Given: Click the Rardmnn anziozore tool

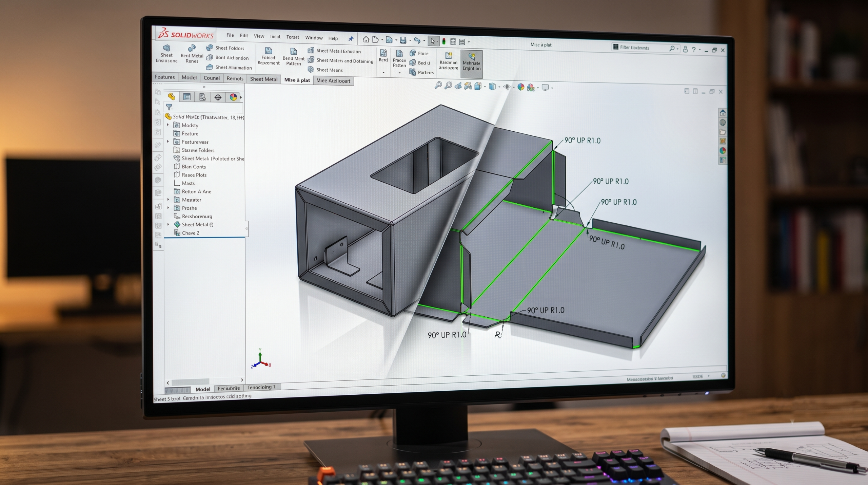Looking at the screenshot, I should (448, 61).
